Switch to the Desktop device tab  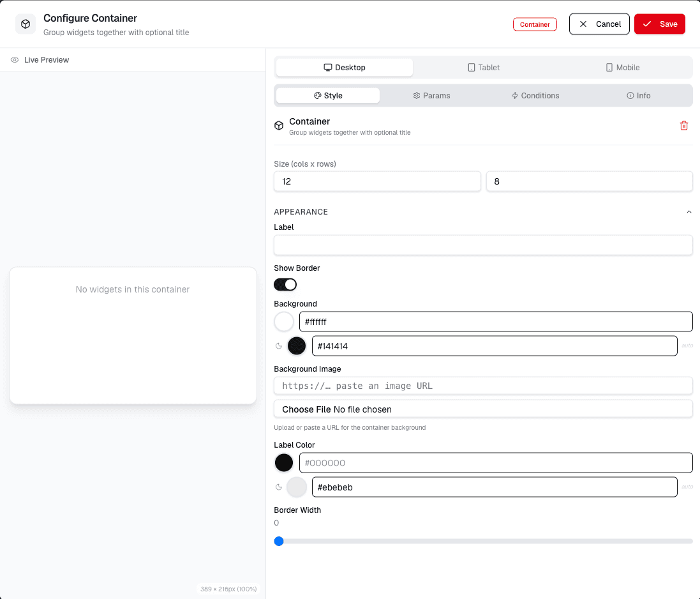(x=344, y=68)
